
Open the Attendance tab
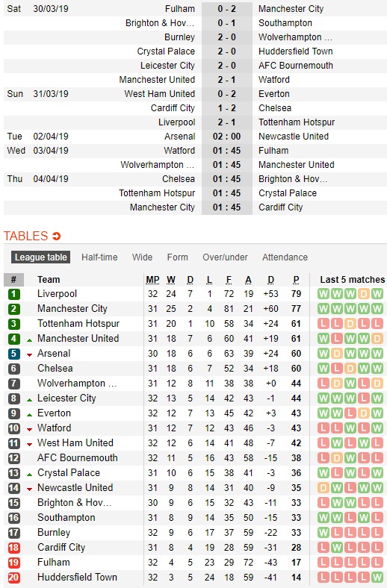285,257
